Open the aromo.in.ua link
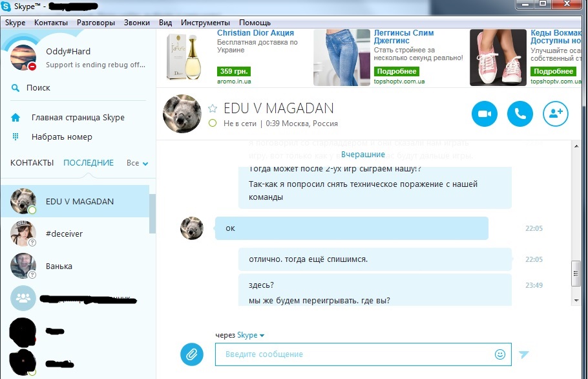 click(x=234, y=81)
